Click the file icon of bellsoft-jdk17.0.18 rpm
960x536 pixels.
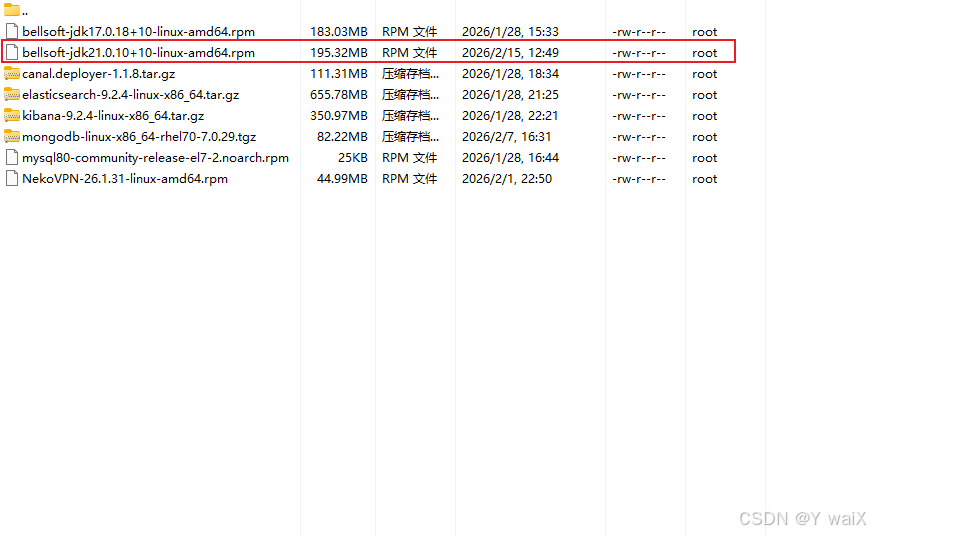12,31
